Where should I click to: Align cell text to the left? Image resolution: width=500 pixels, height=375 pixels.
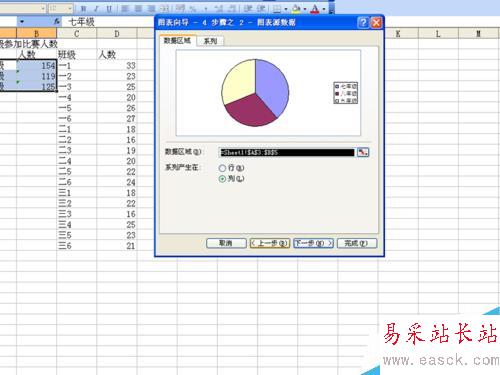[125, 8]
